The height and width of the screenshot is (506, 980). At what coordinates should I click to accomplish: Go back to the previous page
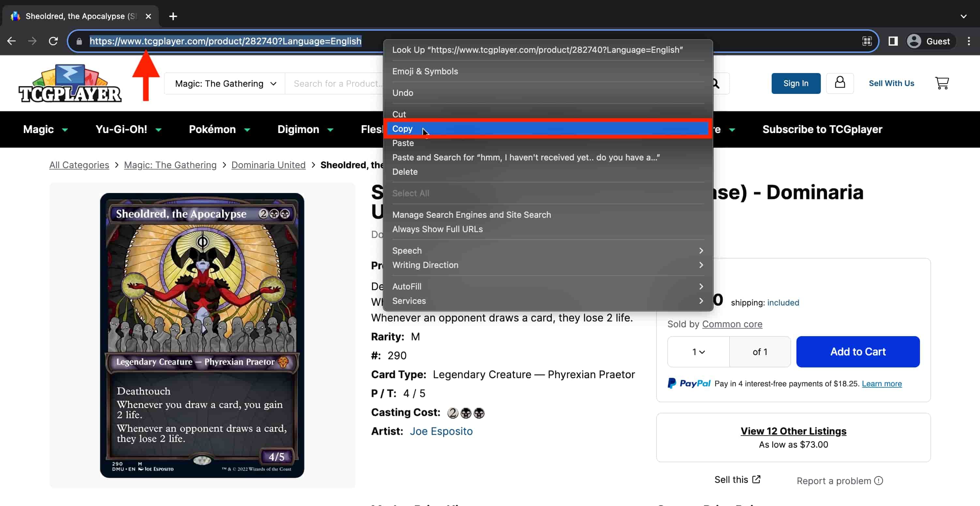click(x=11, y=41)
